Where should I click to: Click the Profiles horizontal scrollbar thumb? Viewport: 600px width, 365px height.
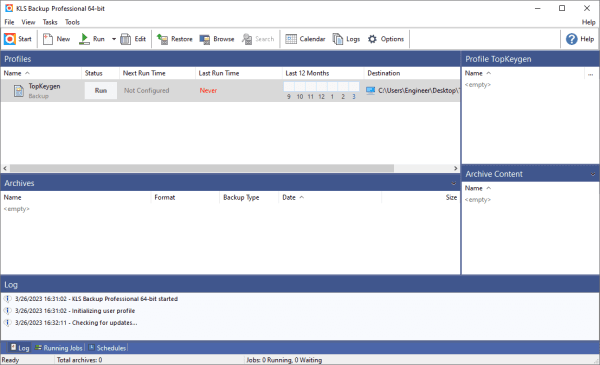(x=202, y=168)
